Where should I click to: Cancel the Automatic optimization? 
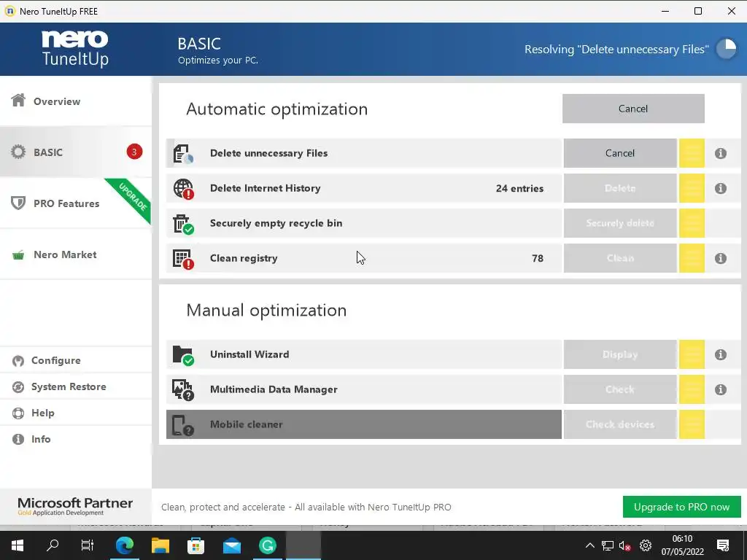point(633,109)
